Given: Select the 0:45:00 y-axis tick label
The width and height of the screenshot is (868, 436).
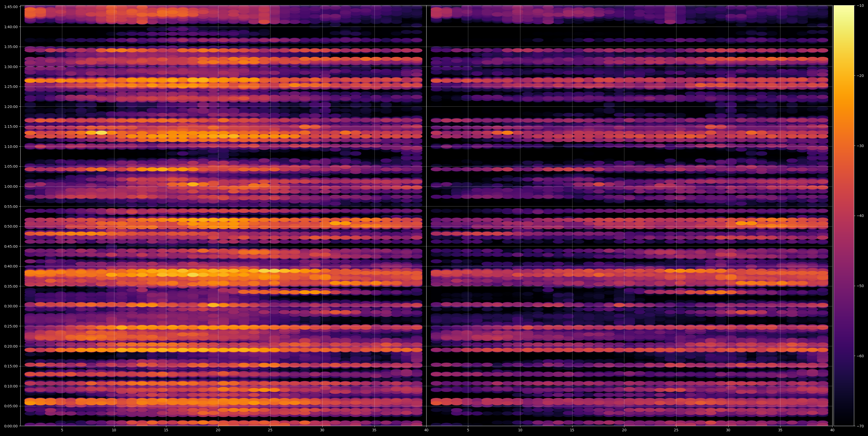Looking at the screenshot, I should click(x=11, y=246).
